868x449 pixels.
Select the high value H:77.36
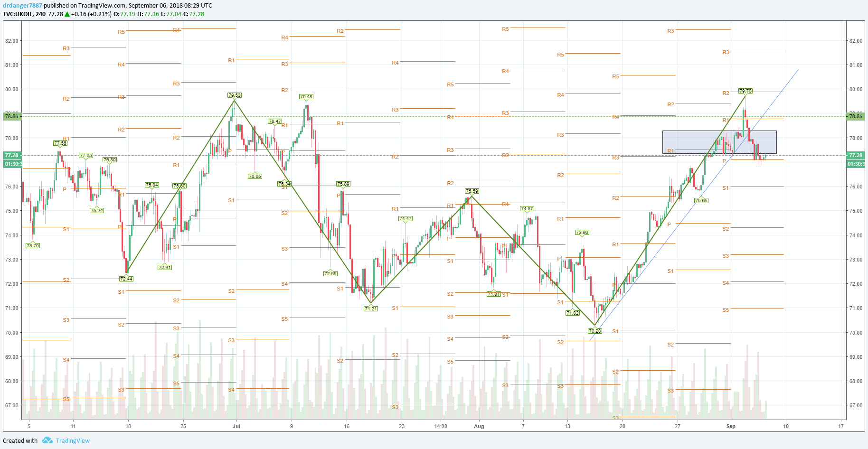[x=148, y=14]
